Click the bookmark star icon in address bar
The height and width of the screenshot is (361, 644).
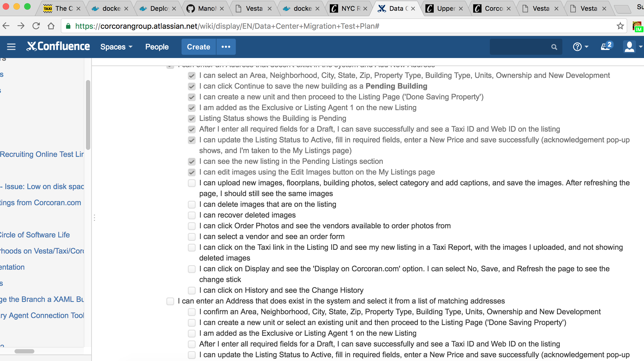tap(620, 26)
